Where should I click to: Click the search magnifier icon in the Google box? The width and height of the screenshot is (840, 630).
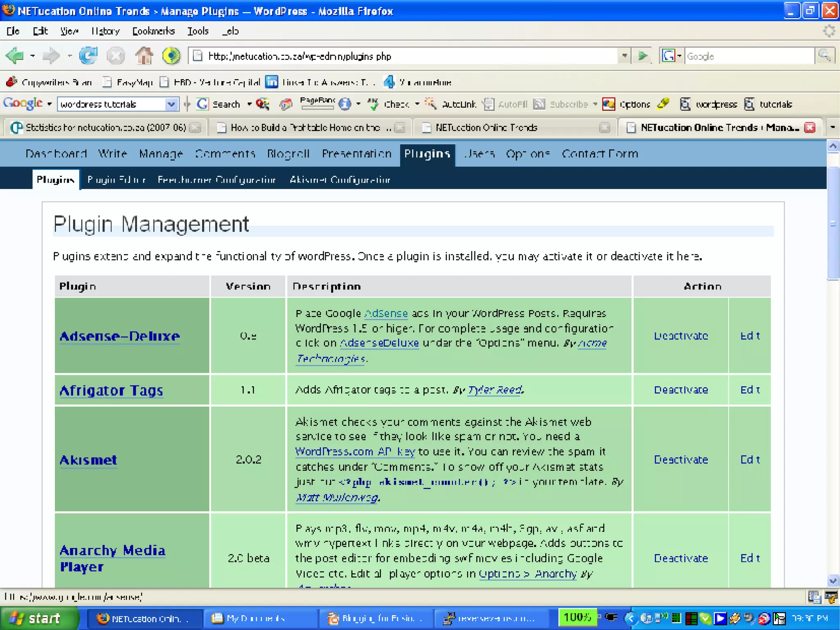point(824,55)
